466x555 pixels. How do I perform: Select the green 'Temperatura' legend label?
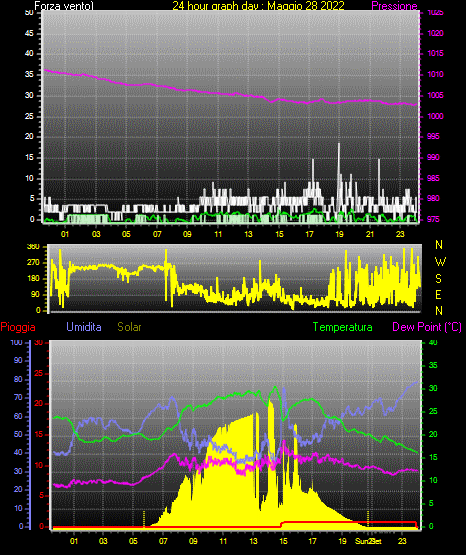coord(343,327)
